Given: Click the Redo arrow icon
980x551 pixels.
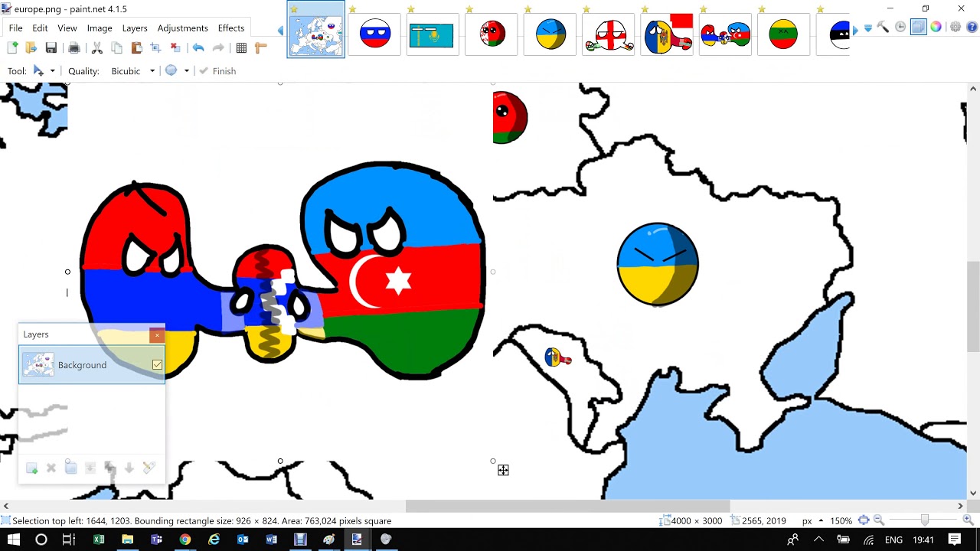Looking at the screenshot, I should tap(218, 47).
